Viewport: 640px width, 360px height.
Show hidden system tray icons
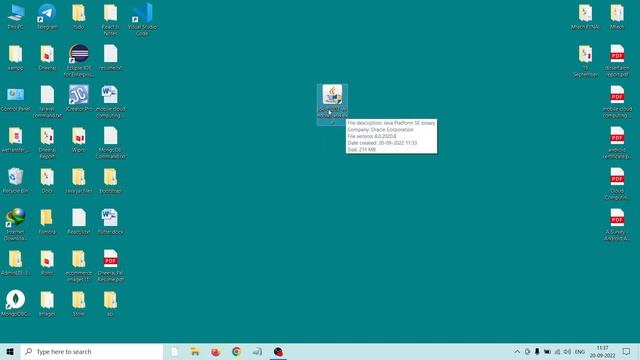(517, 351)
